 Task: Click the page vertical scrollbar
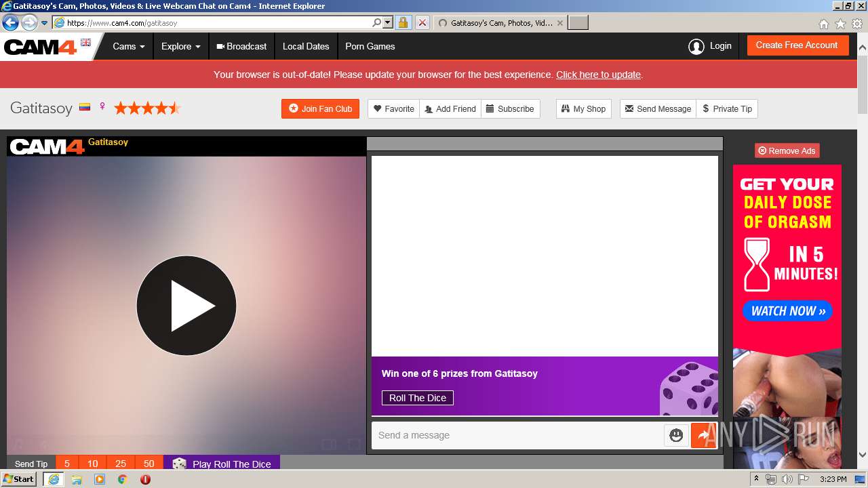pos(863,85)
